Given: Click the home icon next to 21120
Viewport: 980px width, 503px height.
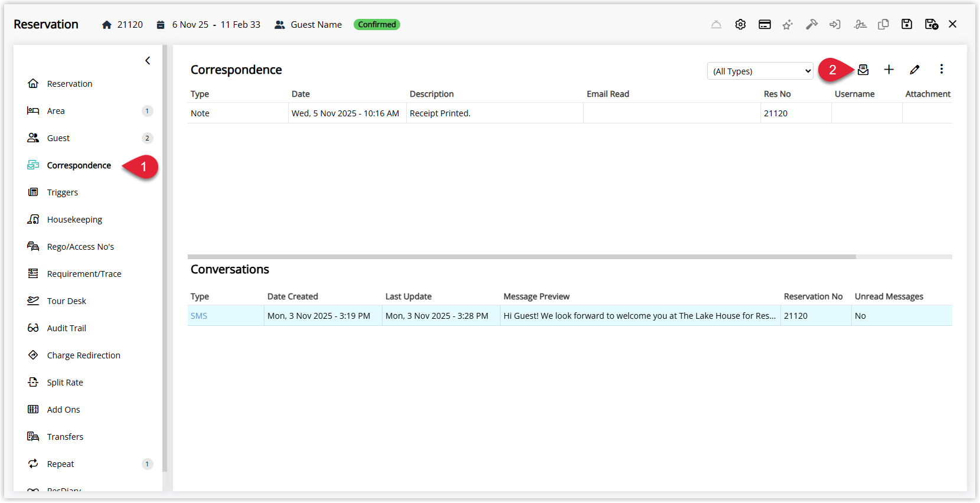Looking at the screenshot, I should 107,25.
